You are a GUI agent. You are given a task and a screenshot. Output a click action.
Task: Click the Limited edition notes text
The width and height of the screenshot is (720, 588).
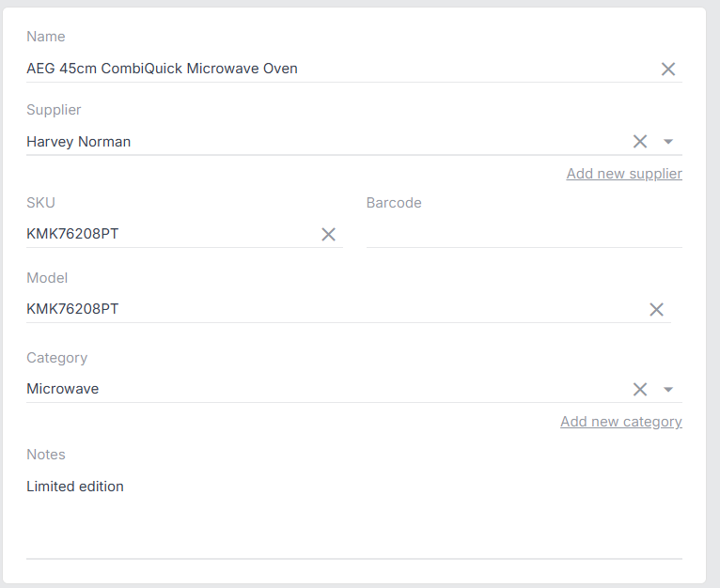tap(75, 487)
